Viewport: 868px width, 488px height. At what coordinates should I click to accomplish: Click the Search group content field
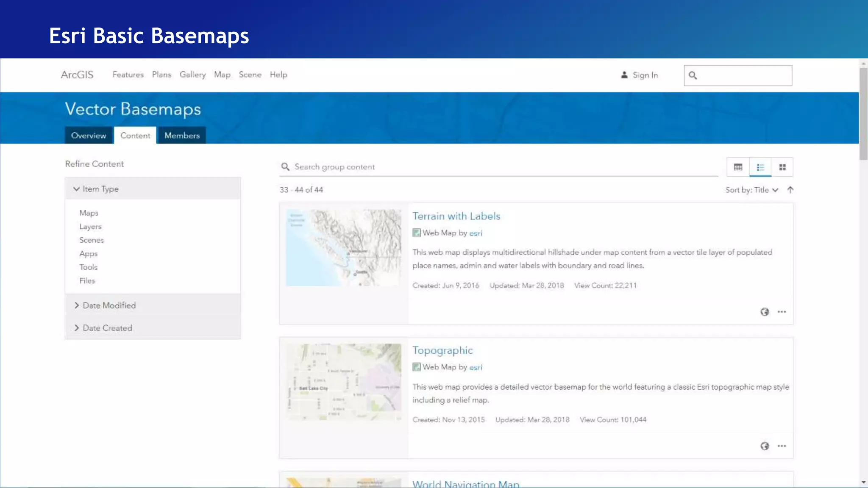point(499,167)
